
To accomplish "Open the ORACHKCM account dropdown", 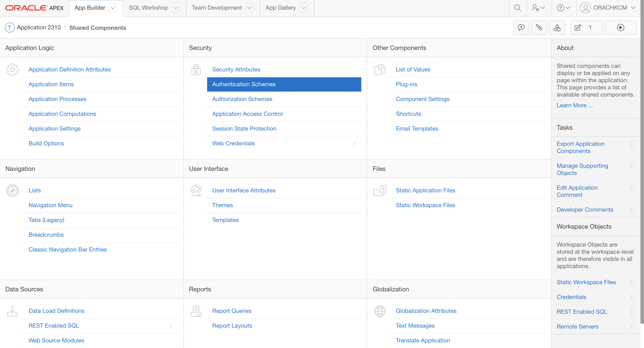I will coord(608,8).
